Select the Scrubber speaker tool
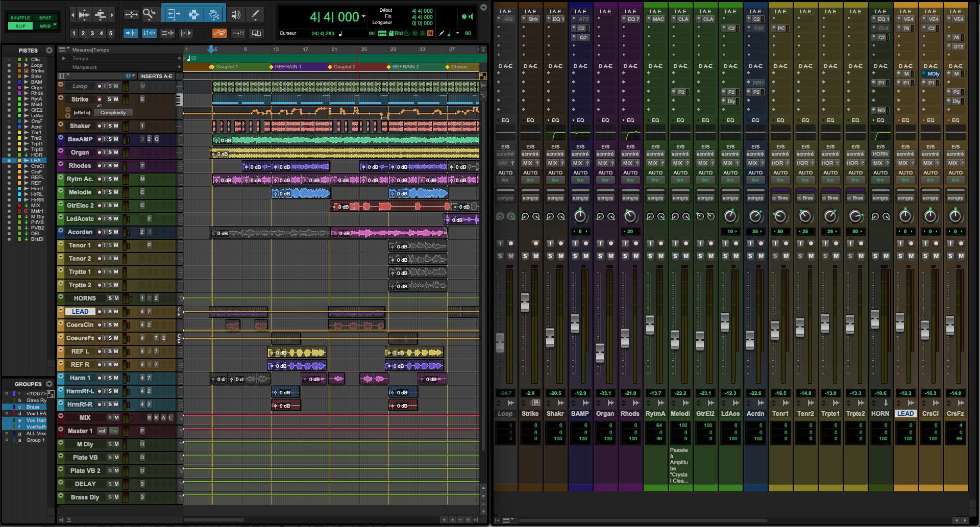Image resolution: width=980 pixels, height=527 pixels. 235,15
